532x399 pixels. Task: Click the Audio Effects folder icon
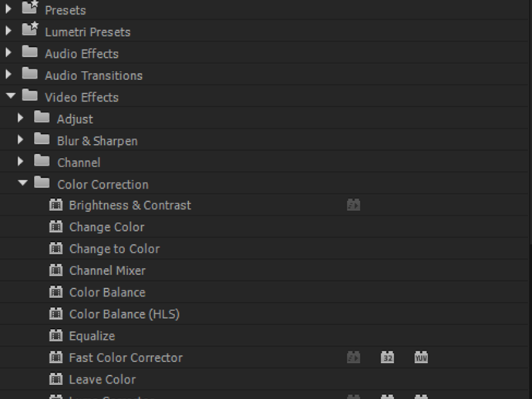click(30, 53)
